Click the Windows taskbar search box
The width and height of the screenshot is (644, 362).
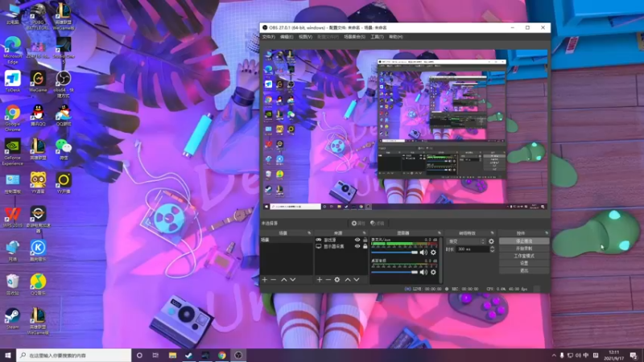click(74, 356)
